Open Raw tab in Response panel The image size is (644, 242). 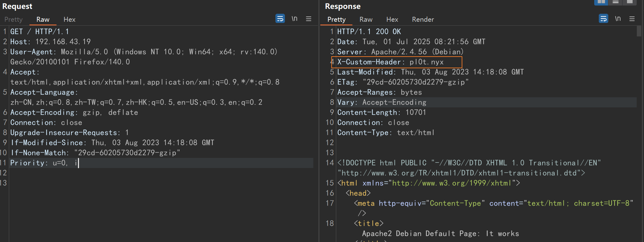point(366,20)
